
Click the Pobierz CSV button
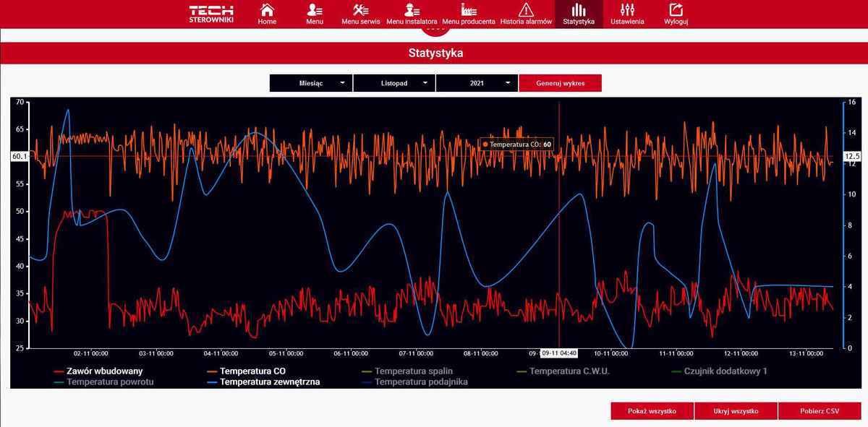[x=820, y=411]
